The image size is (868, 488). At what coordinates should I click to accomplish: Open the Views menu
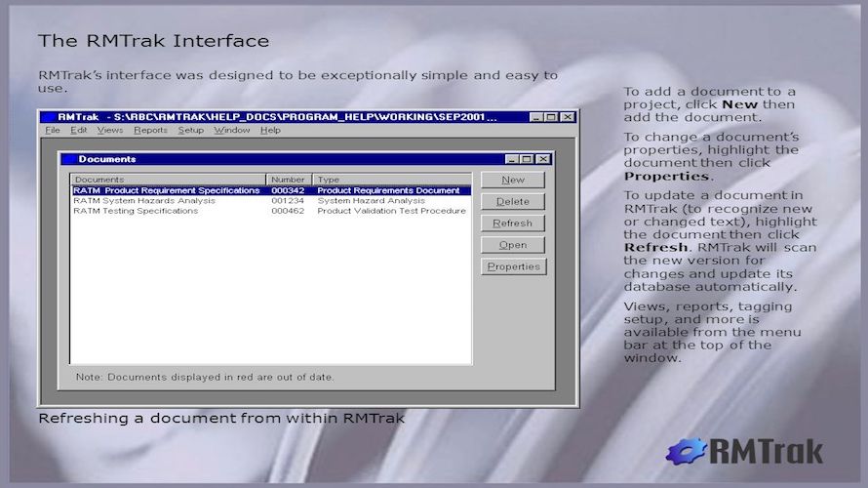coord(109,130)
